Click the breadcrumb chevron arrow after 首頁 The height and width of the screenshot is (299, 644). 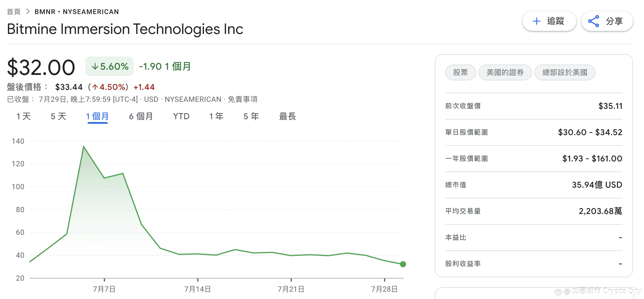tap(28, 12)
